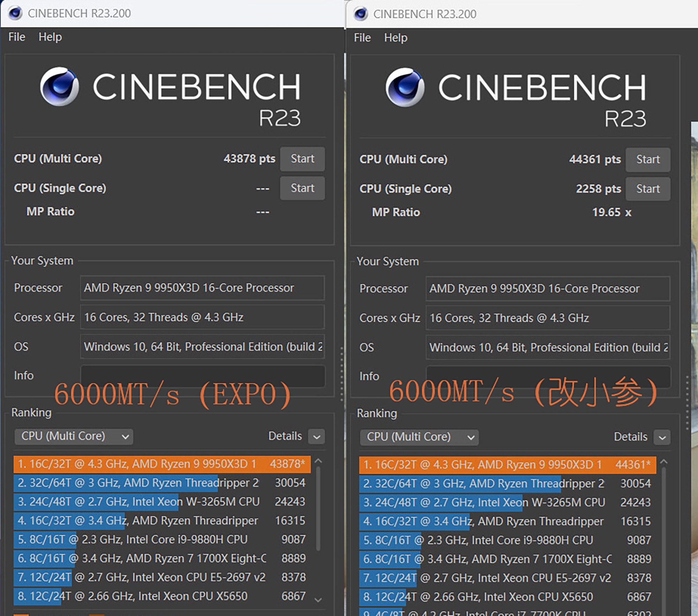Click the Info text field in left window

(202, 373)
